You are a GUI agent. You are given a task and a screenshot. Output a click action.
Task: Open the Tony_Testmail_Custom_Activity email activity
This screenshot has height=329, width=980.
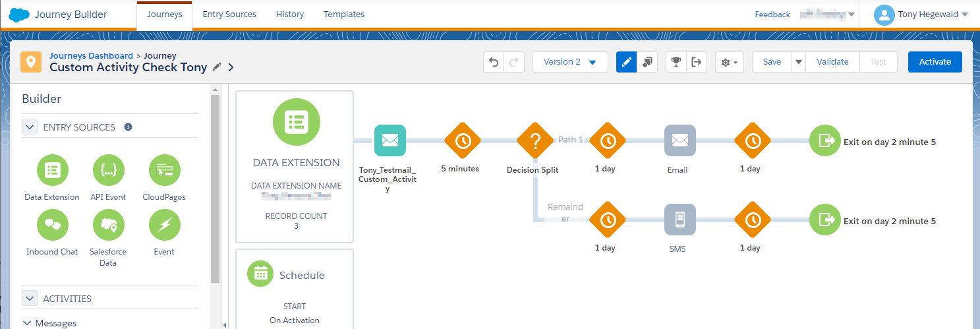(390, 140)
